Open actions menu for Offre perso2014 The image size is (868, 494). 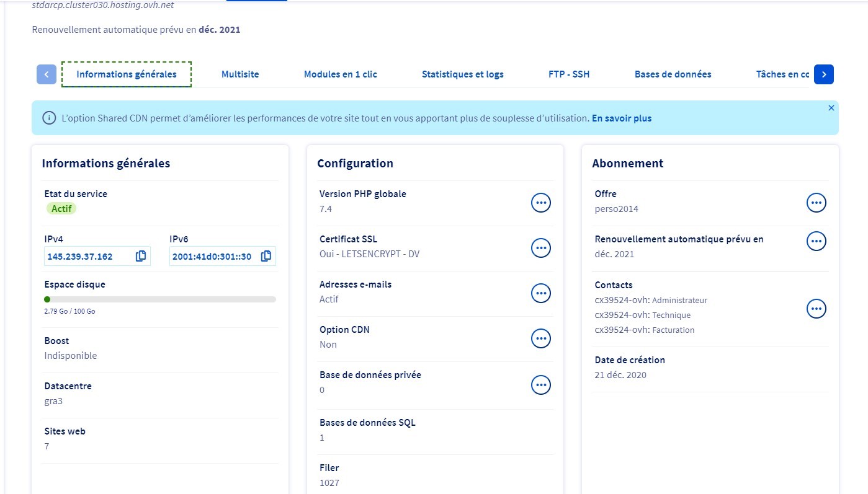816,202
